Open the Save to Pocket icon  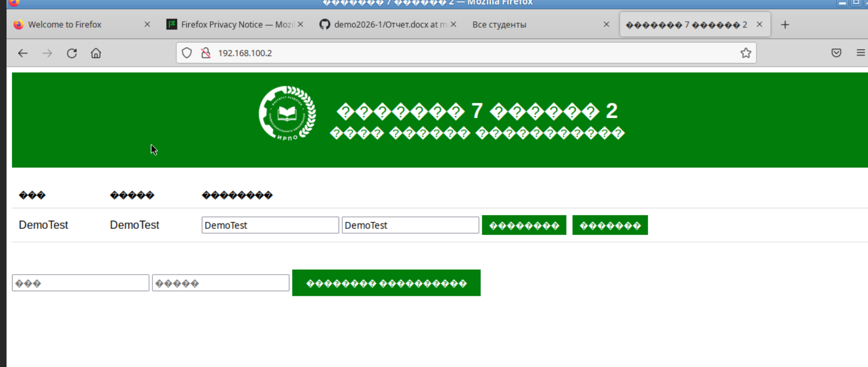pos(836,53)
